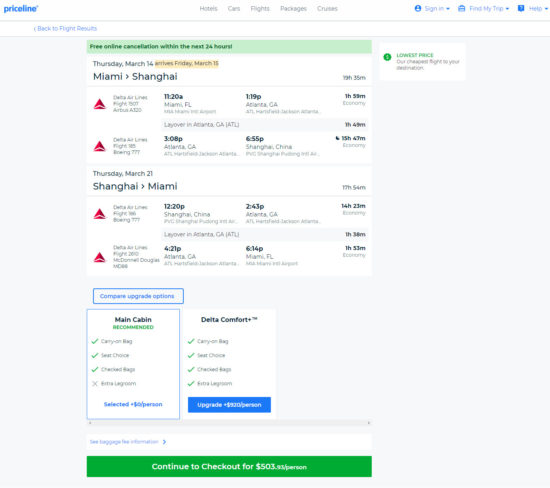Click the 17h 54m return total duration
550x488 pixels.
point(354,187)
